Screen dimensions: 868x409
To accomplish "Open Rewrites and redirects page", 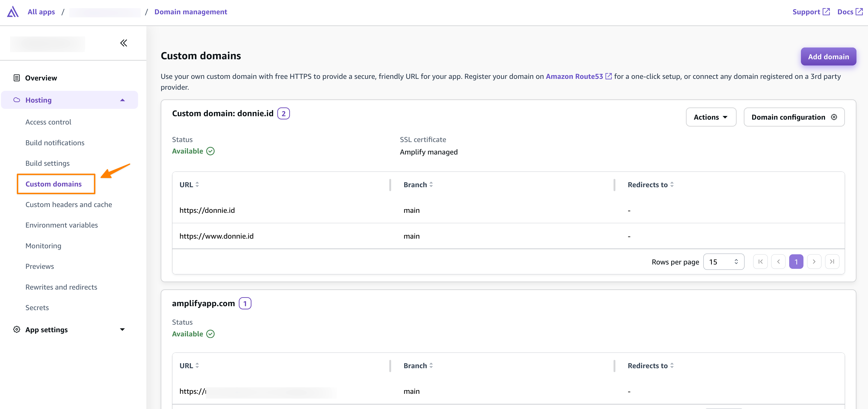I will (x=61, y=287).
